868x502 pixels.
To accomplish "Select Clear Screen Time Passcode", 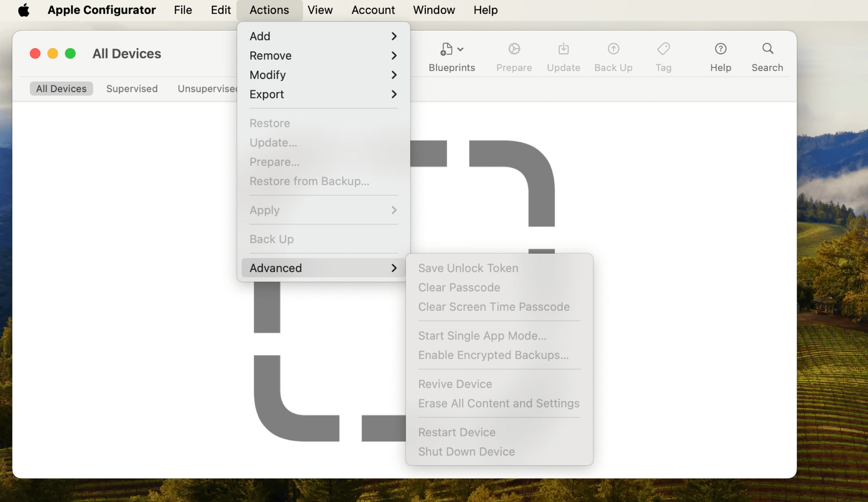I will (499, 307).
